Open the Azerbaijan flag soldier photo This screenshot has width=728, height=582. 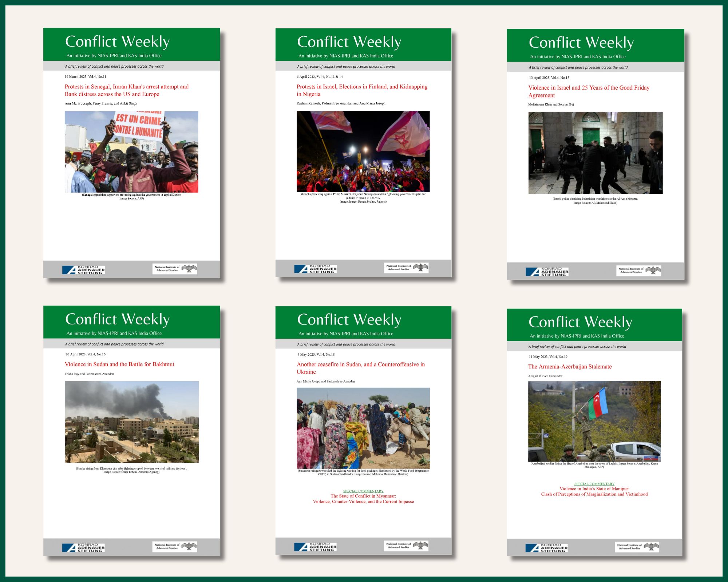(594, 421)
